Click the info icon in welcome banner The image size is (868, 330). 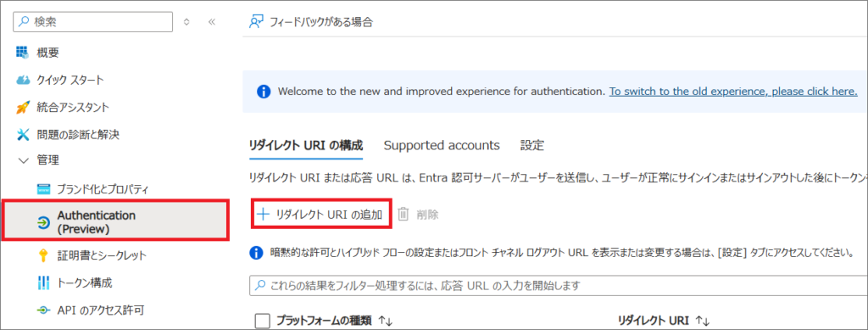(264, 92)
